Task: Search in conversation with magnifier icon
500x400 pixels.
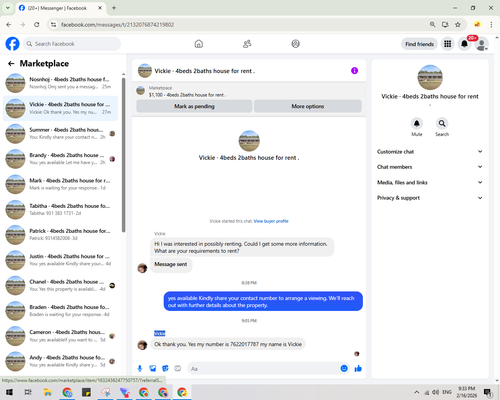Action: pos(442,123)
